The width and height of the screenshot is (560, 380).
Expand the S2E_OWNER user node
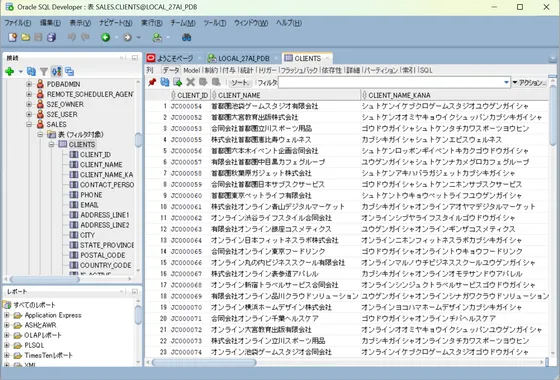pos(29,104)
